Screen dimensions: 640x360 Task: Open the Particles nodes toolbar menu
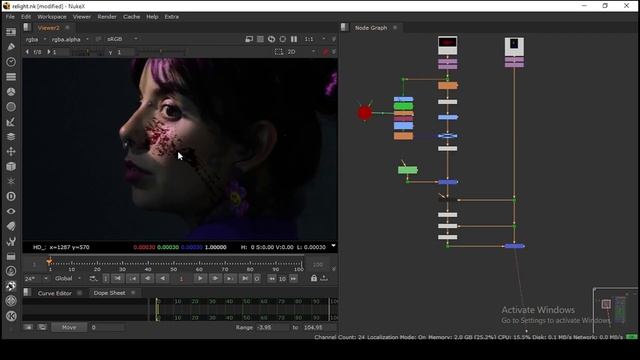tap(11, 181)
